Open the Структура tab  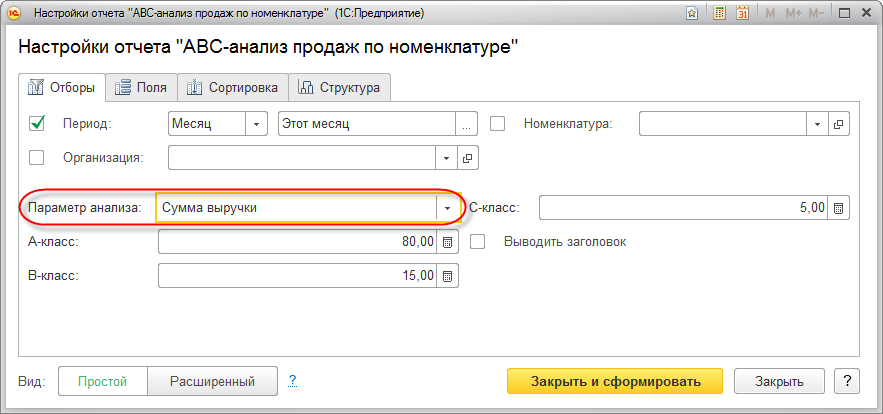coord(340,88)
